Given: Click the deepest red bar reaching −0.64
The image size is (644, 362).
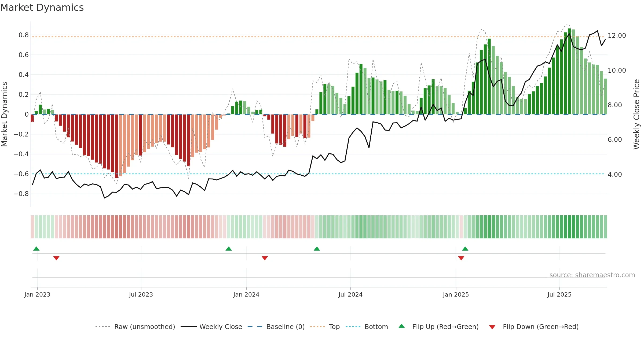Looking at the screenshot, I should pos(116,146).
